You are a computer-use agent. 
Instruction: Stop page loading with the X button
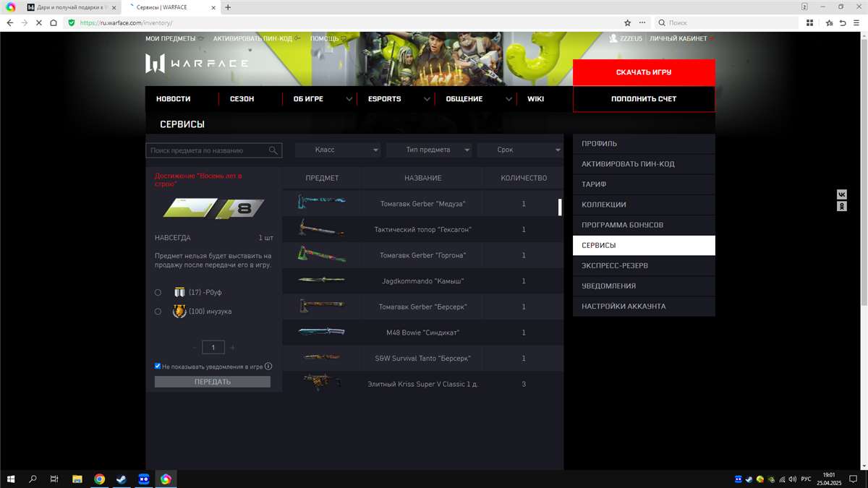click(x=39, y=23)
